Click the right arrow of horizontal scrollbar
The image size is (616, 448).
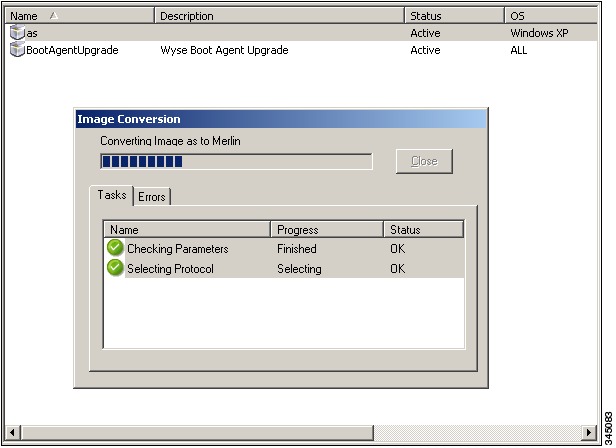point(588,433)
